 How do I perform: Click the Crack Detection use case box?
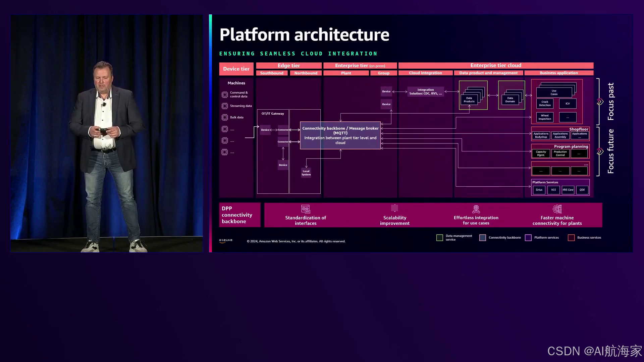click(x=545, y=104)
